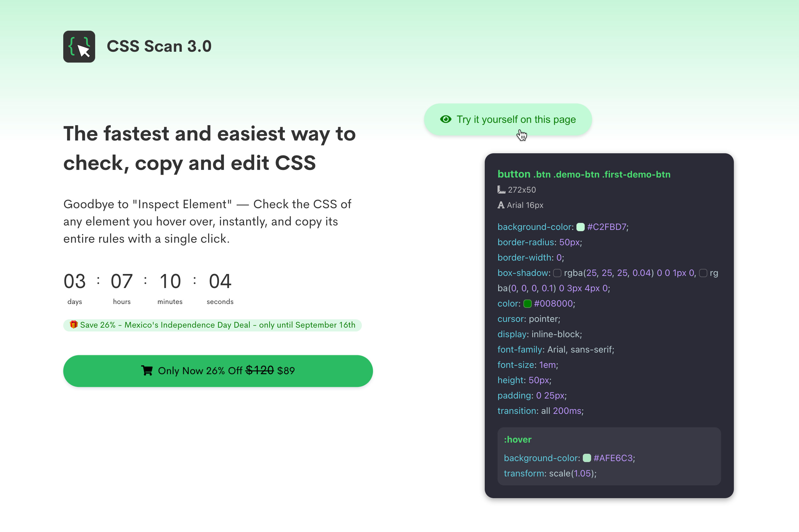Expand the button CSS selector details
Screen dimensions: 799x532
584,174
